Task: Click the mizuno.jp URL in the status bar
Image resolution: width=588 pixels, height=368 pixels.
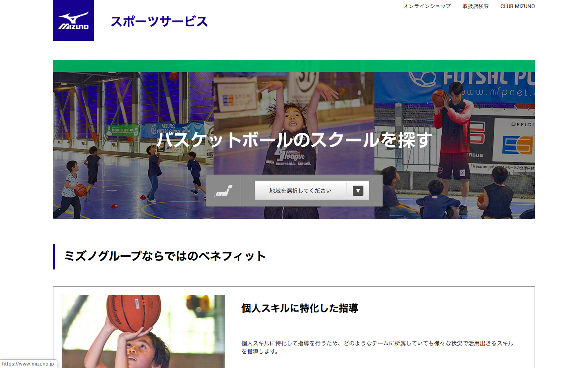Action: (x=28, y=364)
